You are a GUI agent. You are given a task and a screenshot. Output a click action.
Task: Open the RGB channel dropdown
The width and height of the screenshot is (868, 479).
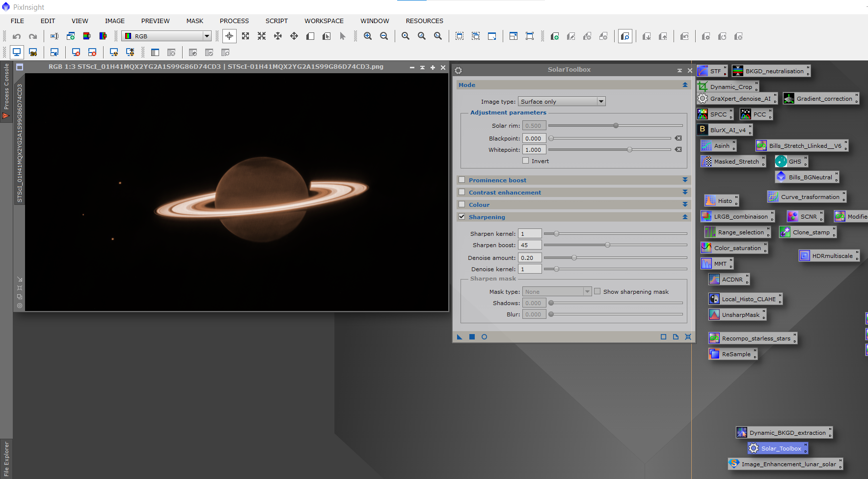[x=167, y=36]
